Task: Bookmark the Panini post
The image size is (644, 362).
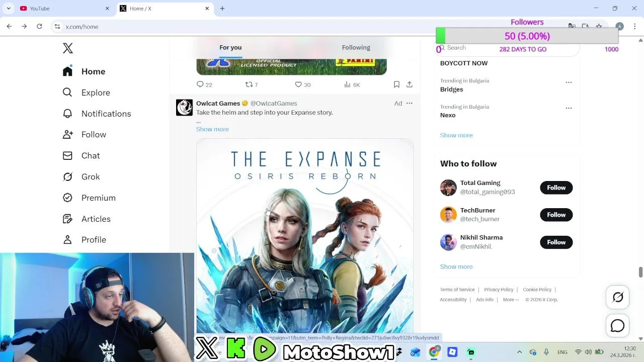Action: tap(396, 84)
